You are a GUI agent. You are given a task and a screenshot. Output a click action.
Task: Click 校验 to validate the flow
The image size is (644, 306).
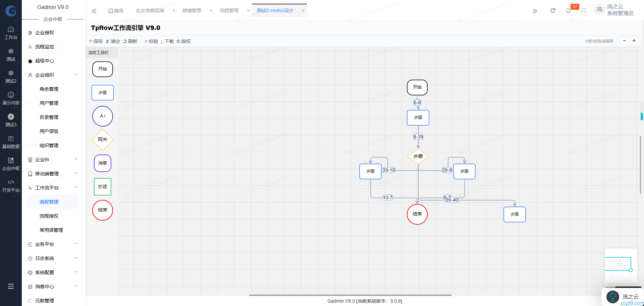tap(151, 41)
